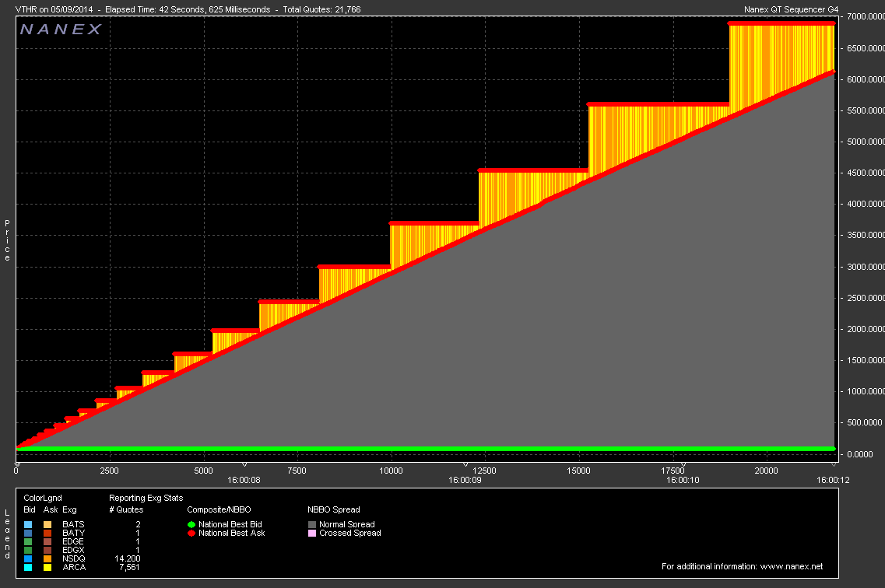
Task: Select the NSDQ exchange label
Action: pos(74,558)
